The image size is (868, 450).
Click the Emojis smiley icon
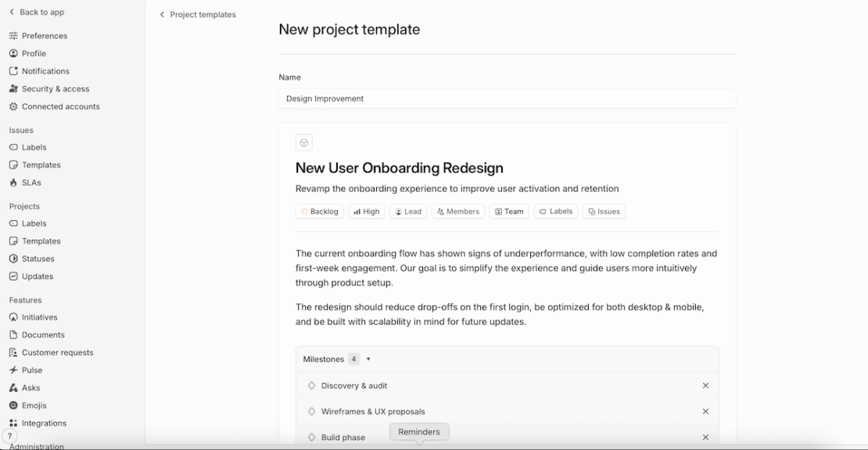coord(13,405)
